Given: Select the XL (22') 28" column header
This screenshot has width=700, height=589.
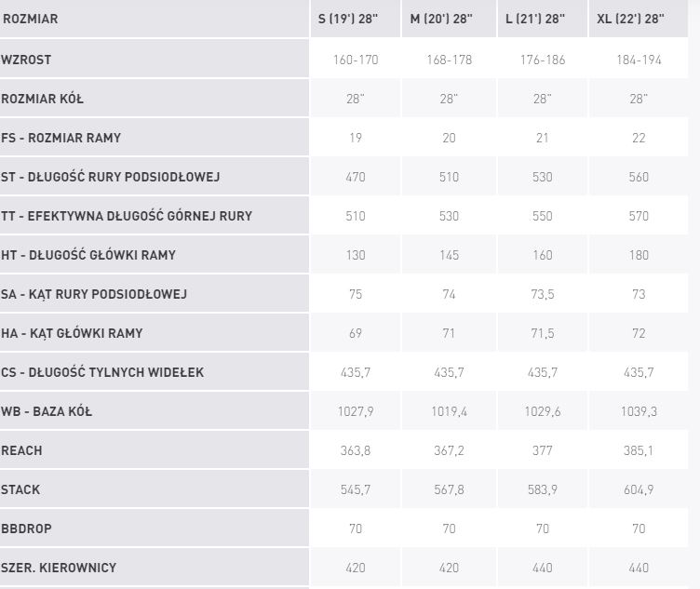Looking at the screenshot, I should pos(629,19).
